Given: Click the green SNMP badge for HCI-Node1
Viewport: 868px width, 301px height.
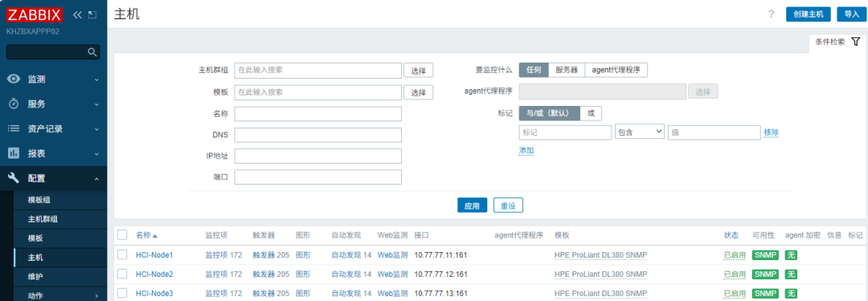Looking at the screenshot, I should [766, 255].
